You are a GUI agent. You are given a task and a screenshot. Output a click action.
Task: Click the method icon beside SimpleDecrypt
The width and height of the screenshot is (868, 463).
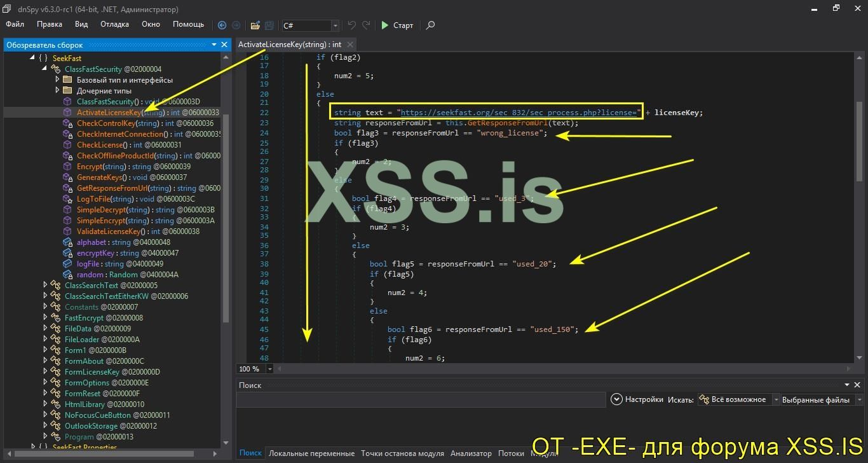click(x=67, y=210)
